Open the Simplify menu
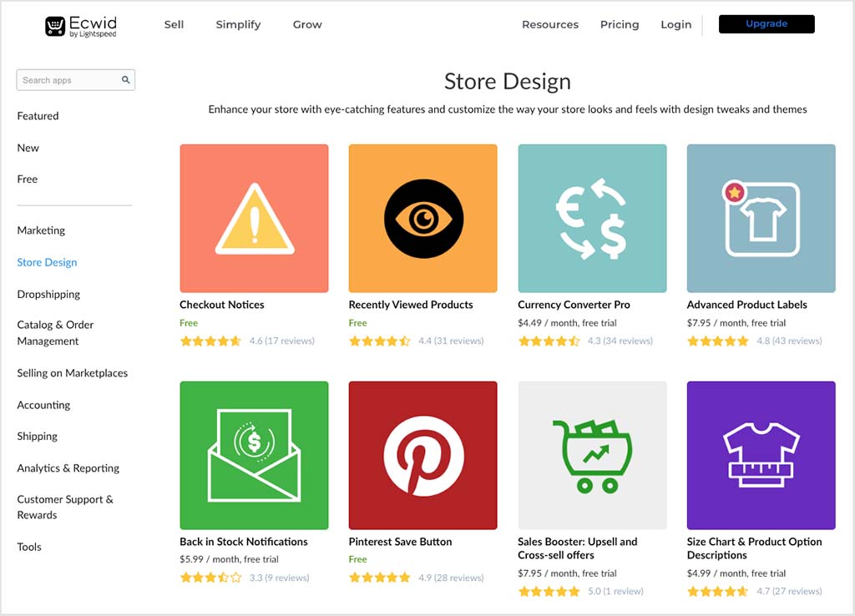 coord(238,24)
